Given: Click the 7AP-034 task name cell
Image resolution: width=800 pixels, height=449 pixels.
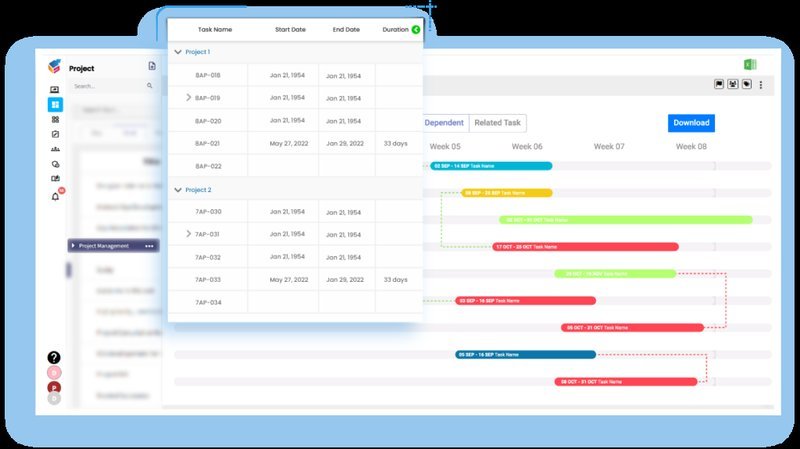Looking at the screenshot, I should [x=208, y=302].
